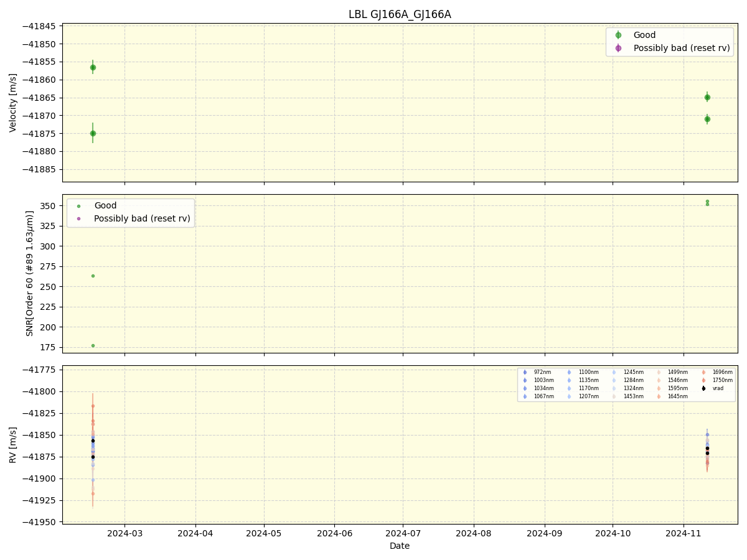
Task: Click the black vrad legend entry
Action: (x=713, y=388)
